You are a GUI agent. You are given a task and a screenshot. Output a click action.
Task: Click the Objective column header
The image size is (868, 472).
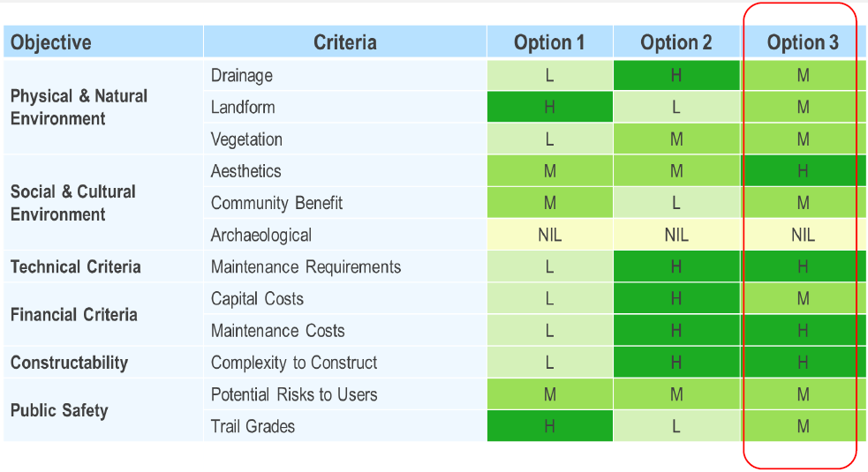[x=51, y=42]
